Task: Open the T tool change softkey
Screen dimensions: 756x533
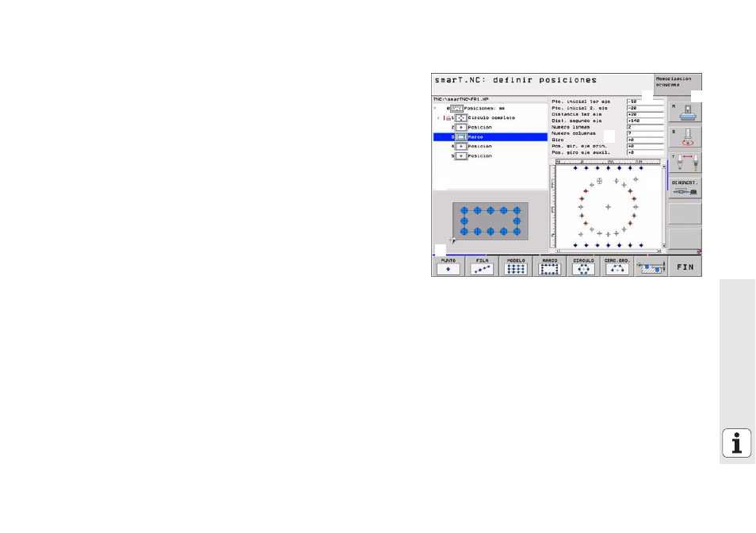Action: tap(685, 163)
